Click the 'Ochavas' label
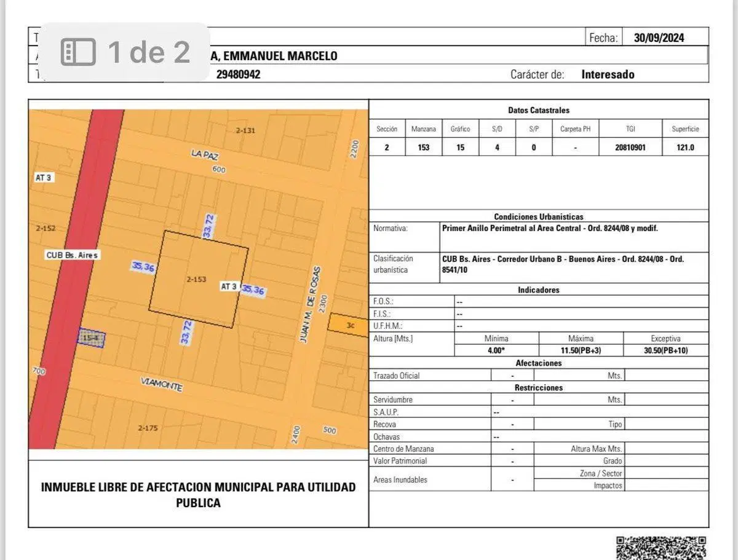 tap(387, 437)
